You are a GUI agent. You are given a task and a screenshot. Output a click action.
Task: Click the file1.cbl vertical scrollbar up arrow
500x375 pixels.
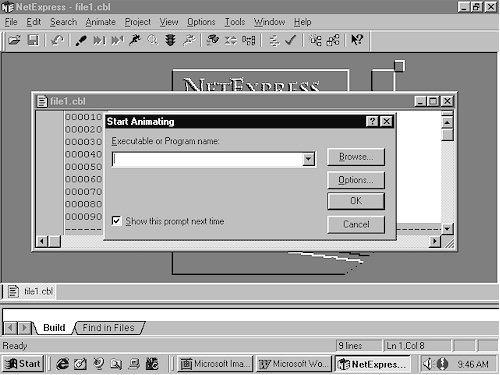(x=447, y=122)
